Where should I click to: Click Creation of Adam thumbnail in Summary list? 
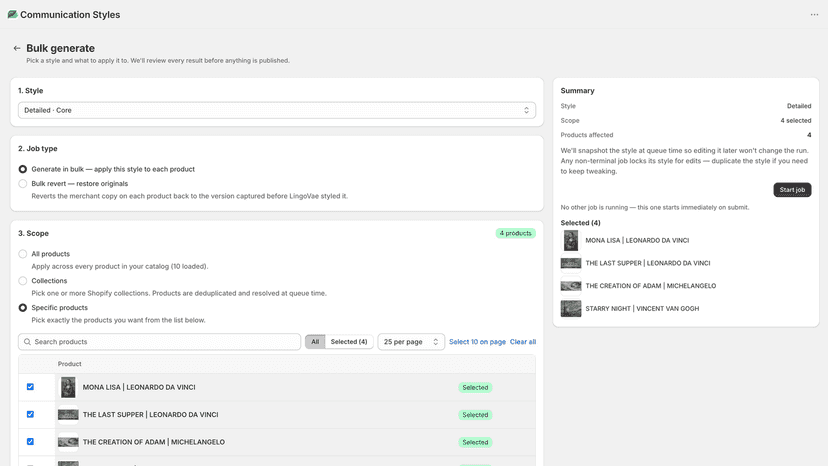tap(571, 286)
